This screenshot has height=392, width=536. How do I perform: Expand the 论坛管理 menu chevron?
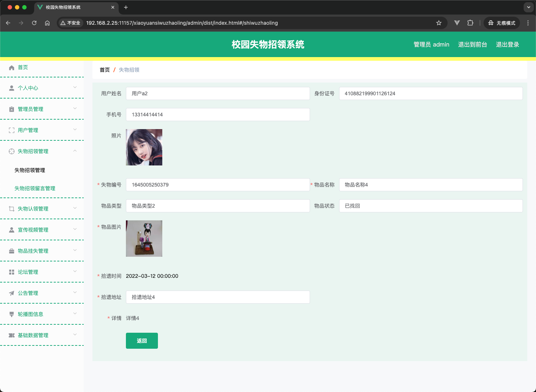click(x=75, y=271)
